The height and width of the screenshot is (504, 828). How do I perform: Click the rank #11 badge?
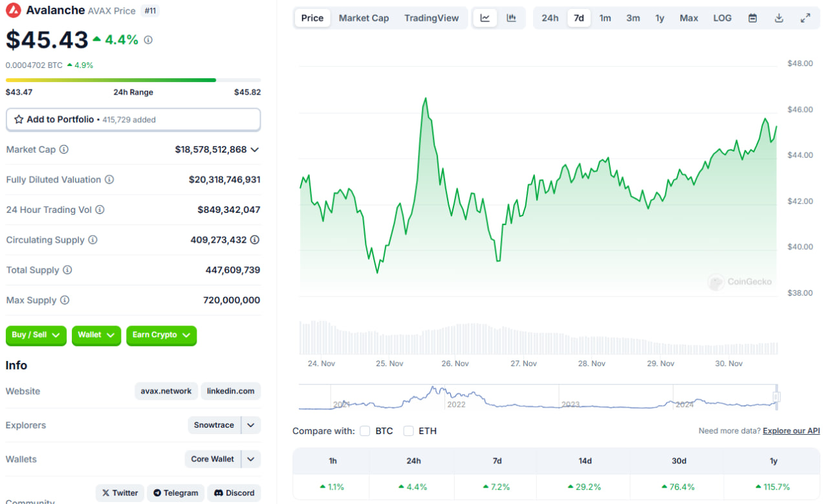[150, 11]
